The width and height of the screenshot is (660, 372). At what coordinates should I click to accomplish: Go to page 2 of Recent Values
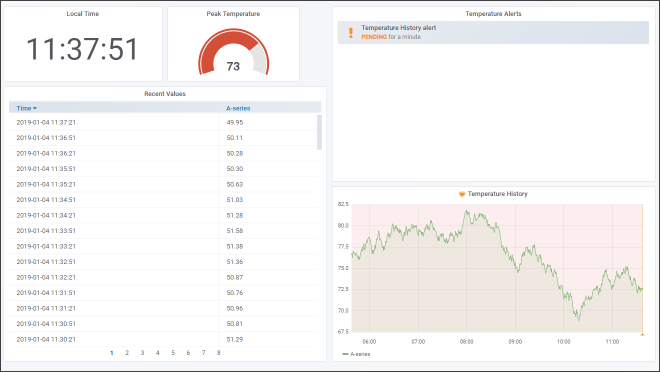point(127,353)
